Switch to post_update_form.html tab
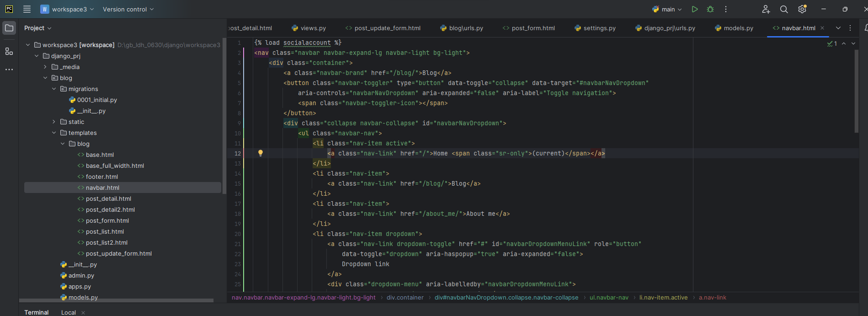 tap(383, 28)
